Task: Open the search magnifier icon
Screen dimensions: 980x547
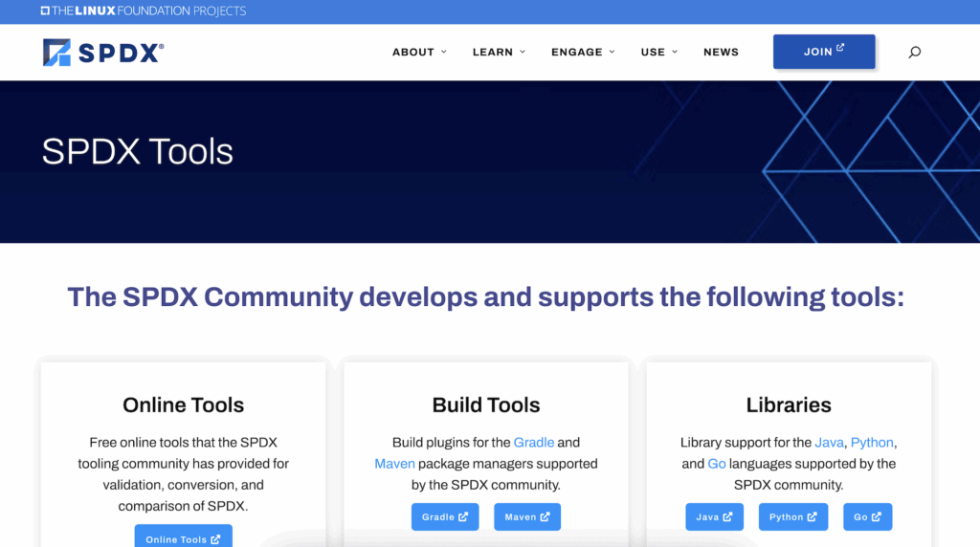Action: (x=914, y=53)
